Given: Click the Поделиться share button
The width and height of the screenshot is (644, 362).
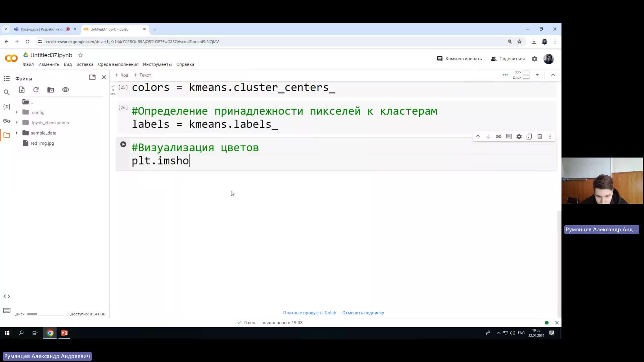Looking at the screenshot, I should pyautogui.click(x=507, y=59).
